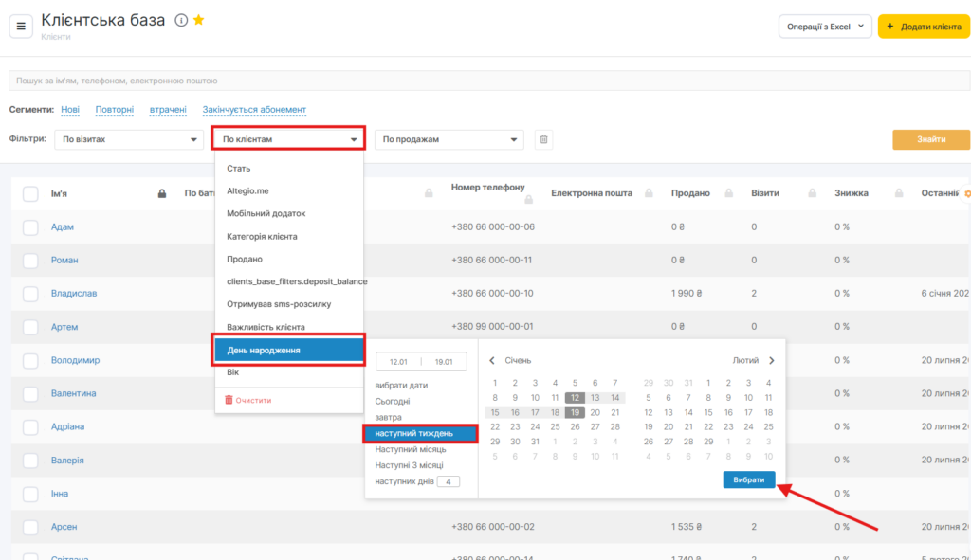Image resolution: width=971 pixels, height=560 pixels.
Task: Open the Операції з Excel dropdown
Action: [824, 27]
